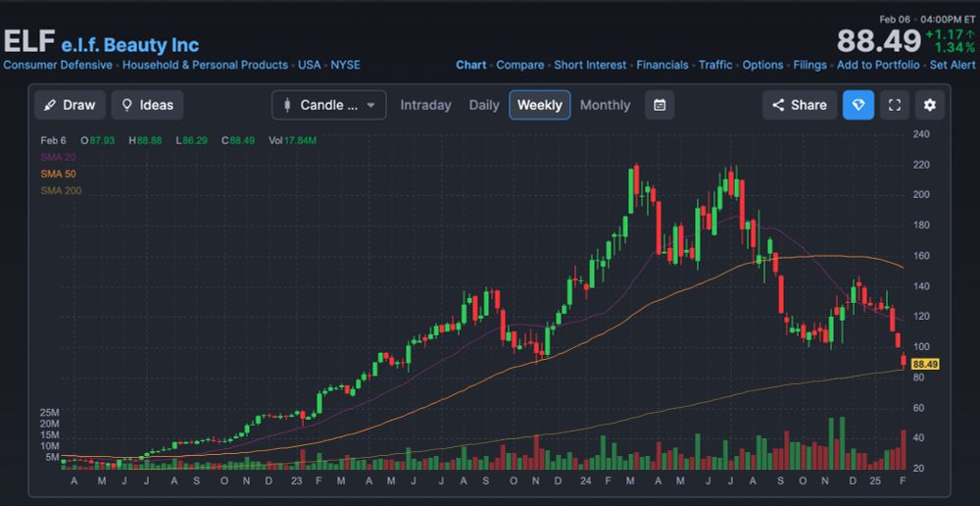Viewport: 980px width, 506px height.
Task: Click the yellow 88.49 price marker
Action: (x=926, y=364)
